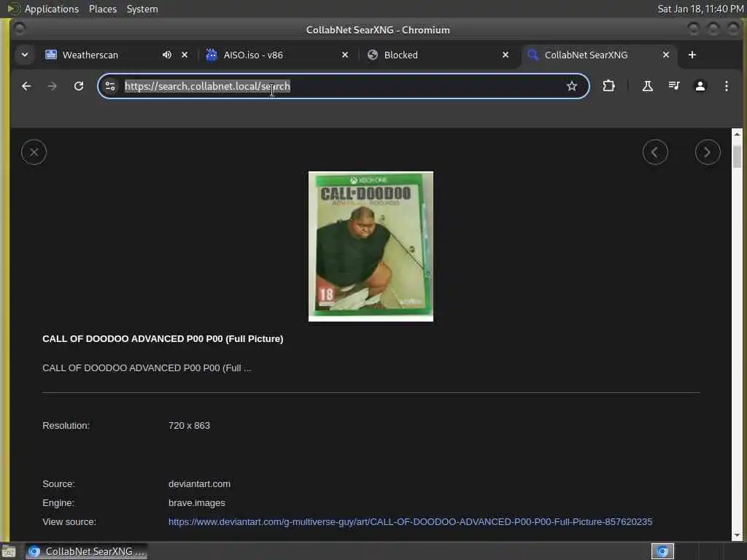
Task: Open the System menu
Action: [142, 9]
